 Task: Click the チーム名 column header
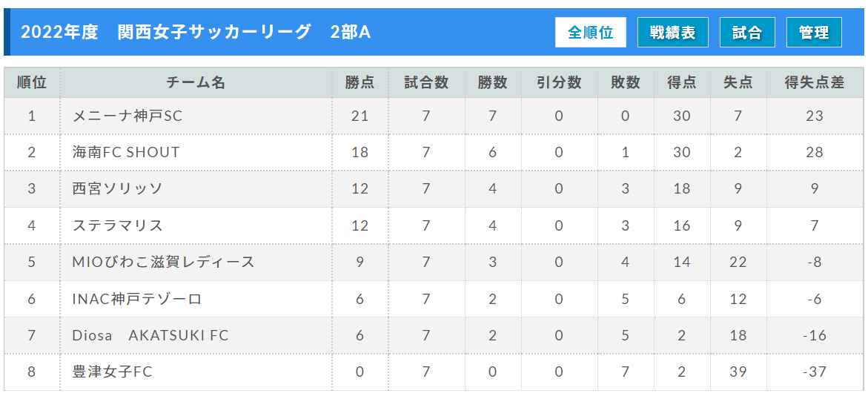[x=196, y=83]
